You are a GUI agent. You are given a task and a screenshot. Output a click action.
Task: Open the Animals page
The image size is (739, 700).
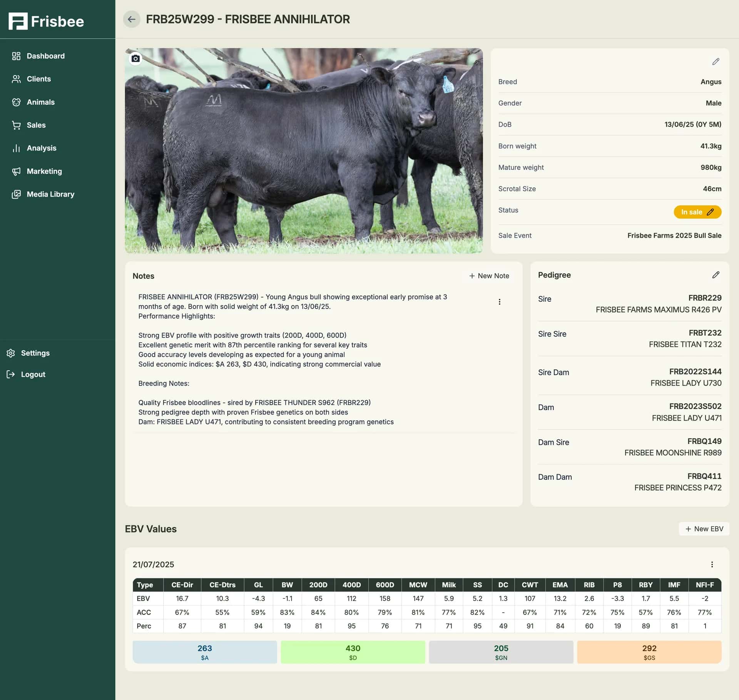coord(40,102)
